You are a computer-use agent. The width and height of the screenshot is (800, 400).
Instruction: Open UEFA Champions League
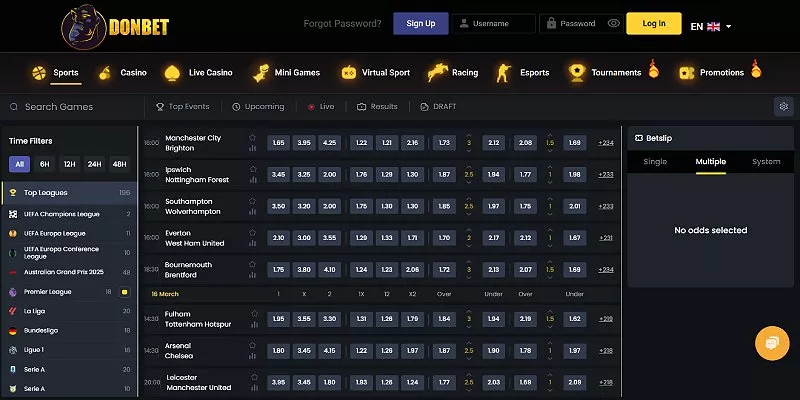69,214
